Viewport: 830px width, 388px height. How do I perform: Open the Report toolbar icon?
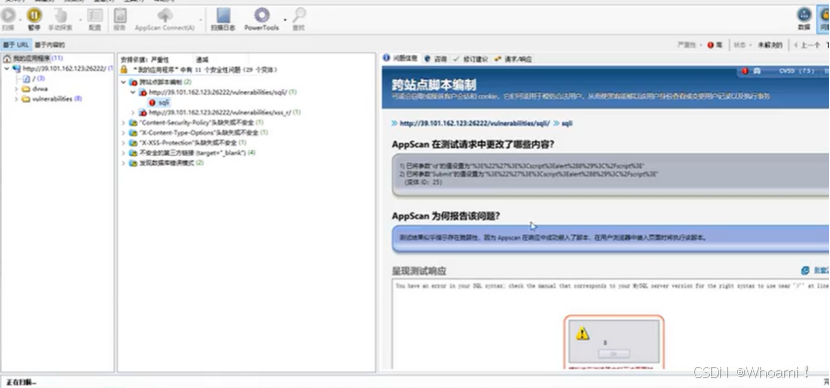(120, 15)
